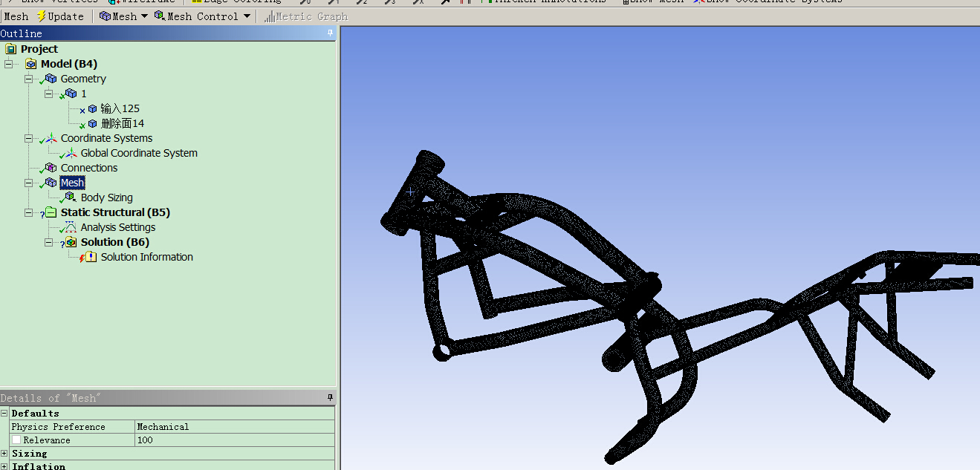
Task: Collapse the Solution (B6) branch
Action: click(48, 242)
